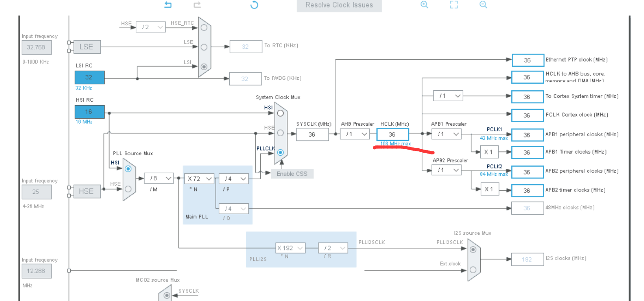Open the PLLI2S *N multiplier dropdown X192
Image resolution: width=644 pixels, height=301 pixels.
(290, 248)
